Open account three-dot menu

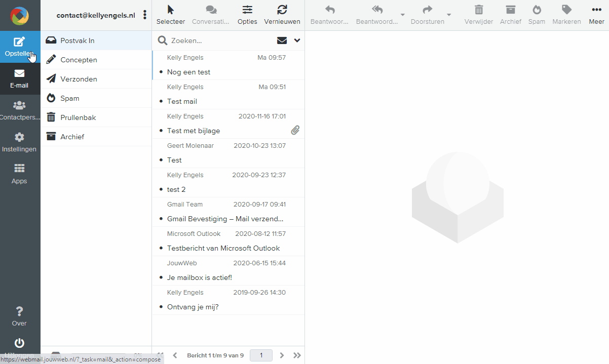(x=145, y=15)
